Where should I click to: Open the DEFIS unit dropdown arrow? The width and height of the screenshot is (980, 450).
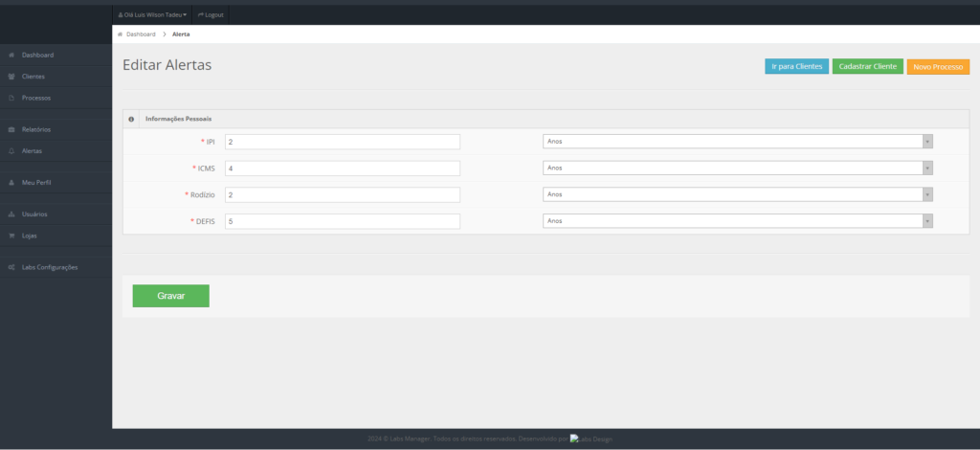tap(927, 220)
